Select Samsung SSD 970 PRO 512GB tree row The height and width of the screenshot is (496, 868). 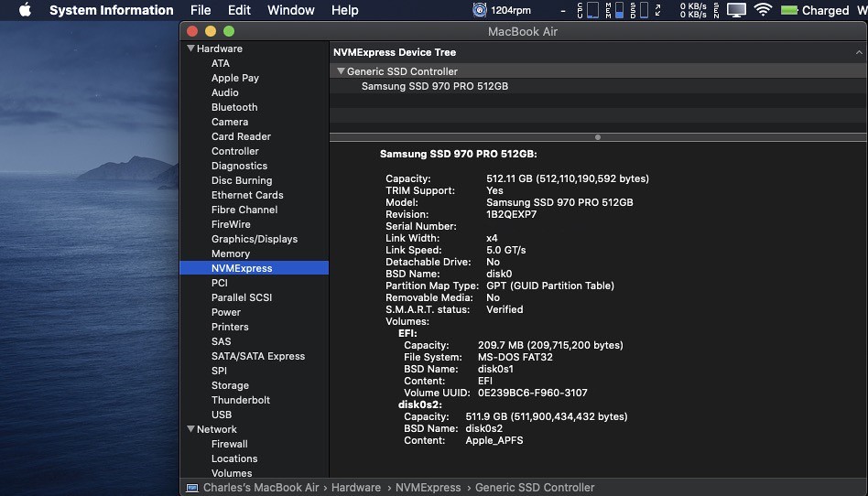point(599,86)
